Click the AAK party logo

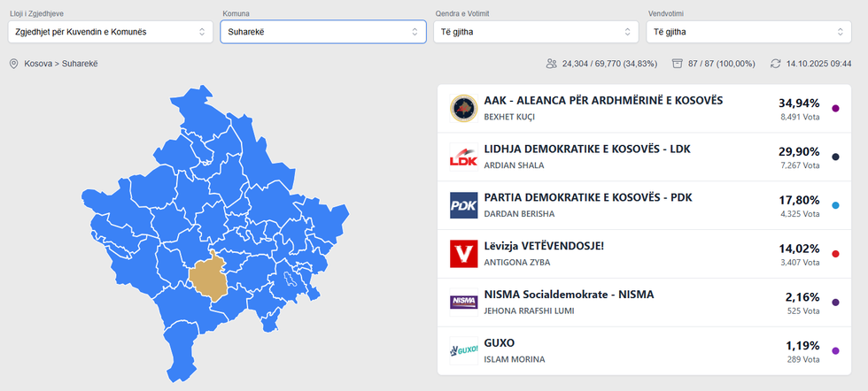click(x=463, y=109)
